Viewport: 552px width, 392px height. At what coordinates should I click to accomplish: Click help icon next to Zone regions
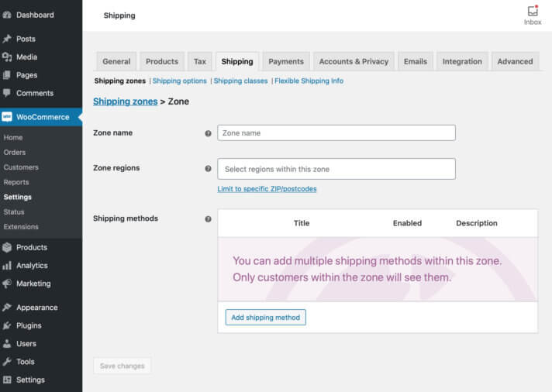208,169
